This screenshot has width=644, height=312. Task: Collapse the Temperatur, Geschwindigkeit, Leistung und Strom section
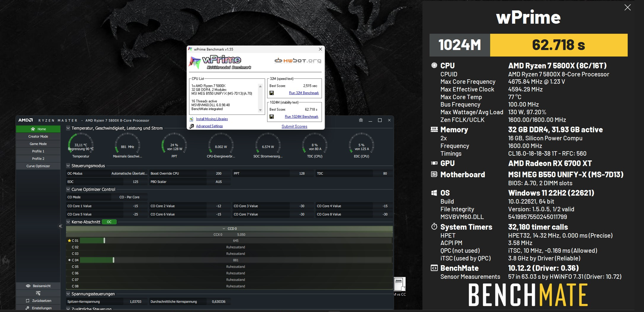pyautogui.click(x=68, y=128)
